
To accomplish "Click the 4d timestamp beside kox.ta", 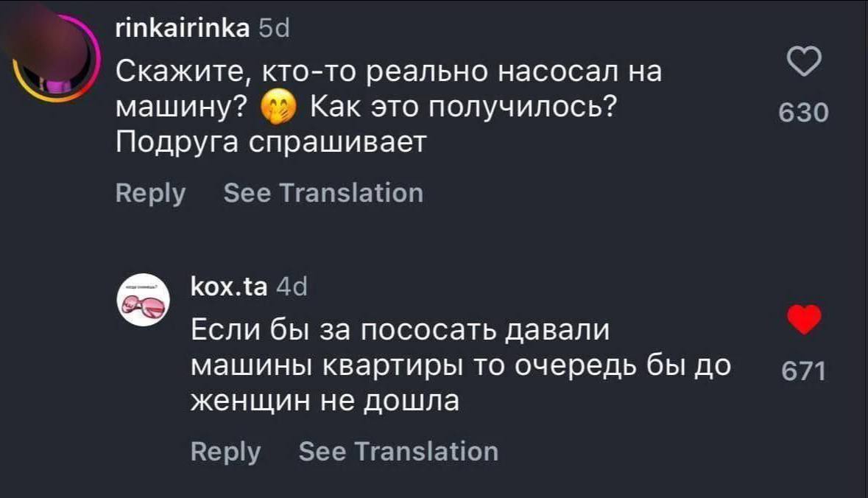I will point(290,288).
